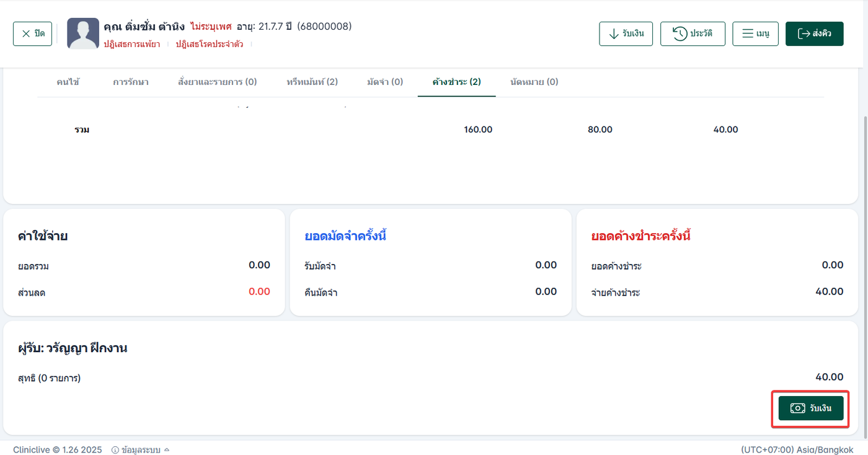Click the info icon beside ข้อมูลระบบ
This screenshot has width=868, height=455.
(x=115, y=450)
